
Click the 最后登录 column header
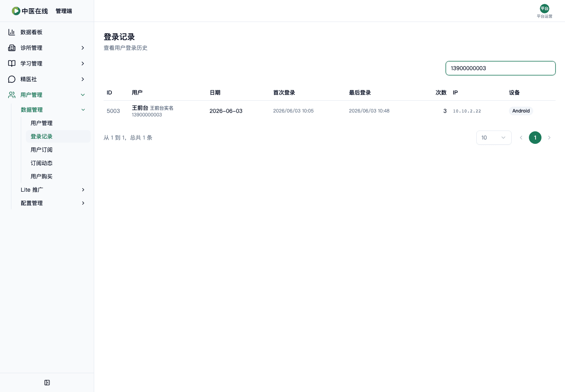(360, 93)
